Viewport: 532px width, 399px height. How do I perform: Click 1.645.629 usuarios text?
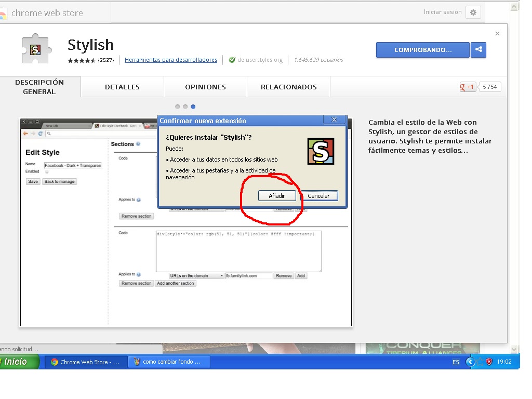point(318,60)
